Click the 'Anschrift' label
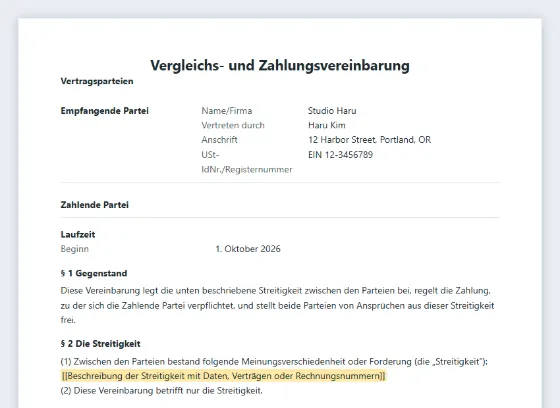The image size is (560, 408). tap(219, 140)
